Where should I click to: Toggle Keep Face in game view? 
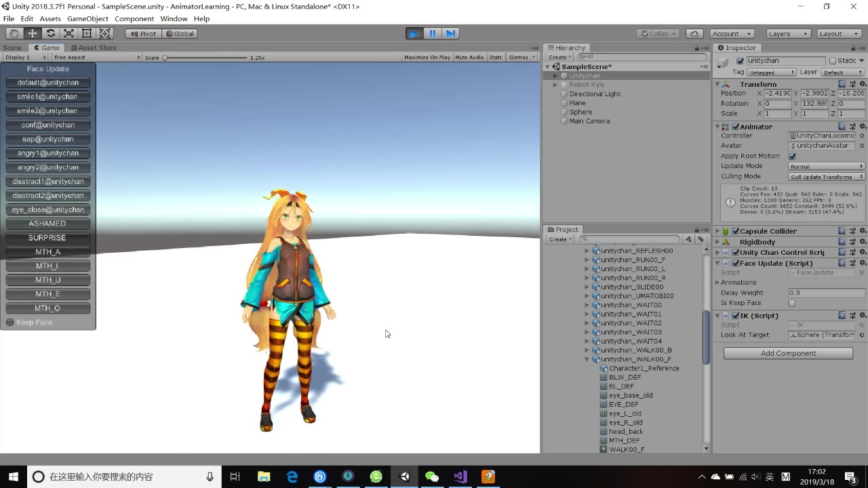[10, 323]
